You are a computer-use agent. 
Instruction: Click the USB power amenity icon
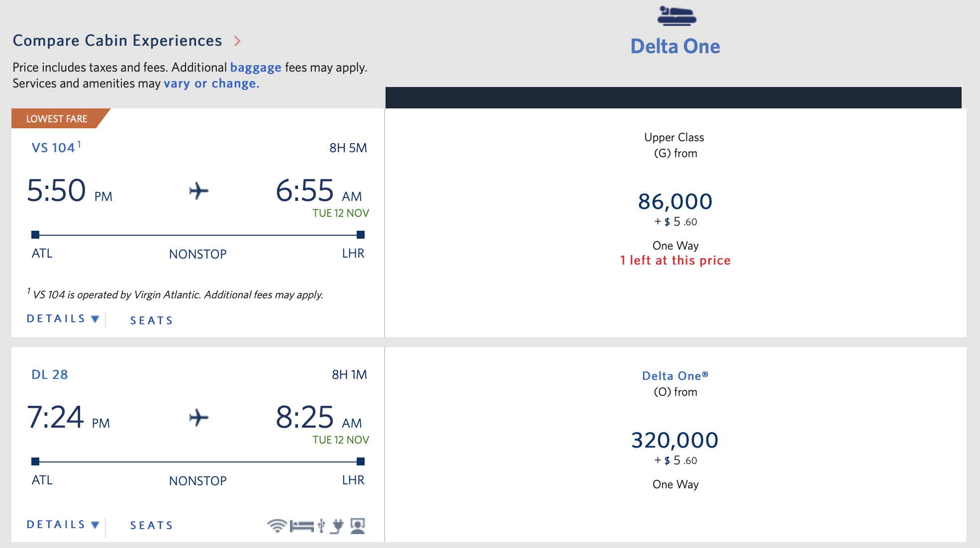pos(321,526)
